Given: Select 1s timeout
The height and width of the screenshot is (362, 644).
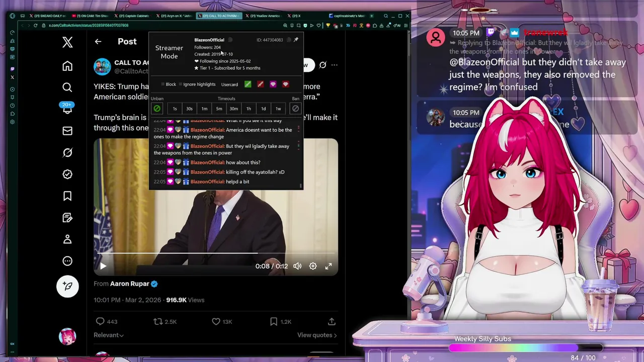Looking at the screenshot, I should pos(175,109).
